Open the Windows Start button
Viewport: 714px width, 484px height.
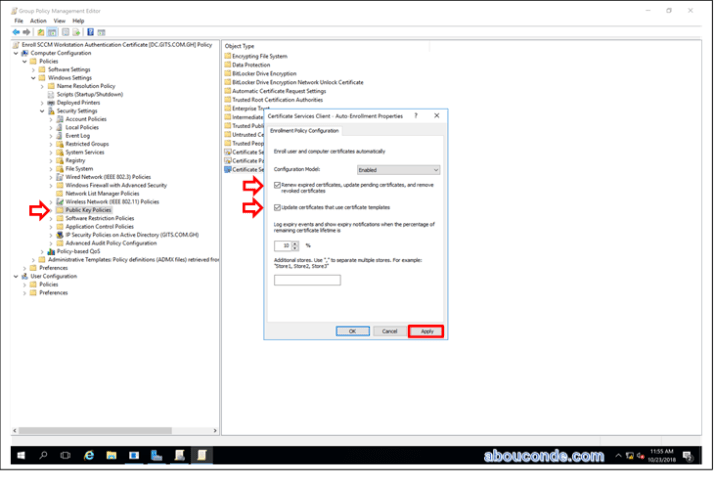pos(21,455)
